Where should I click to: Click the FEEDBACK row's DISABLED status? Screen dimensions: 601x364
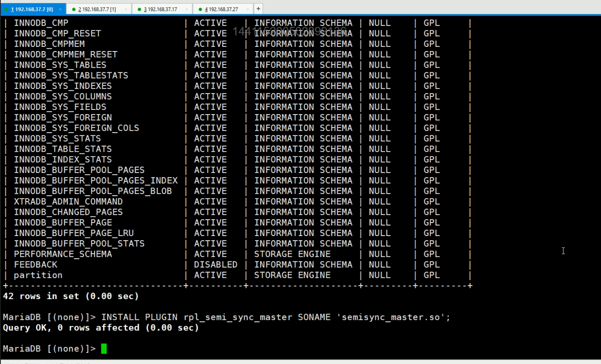click(215, 265)
